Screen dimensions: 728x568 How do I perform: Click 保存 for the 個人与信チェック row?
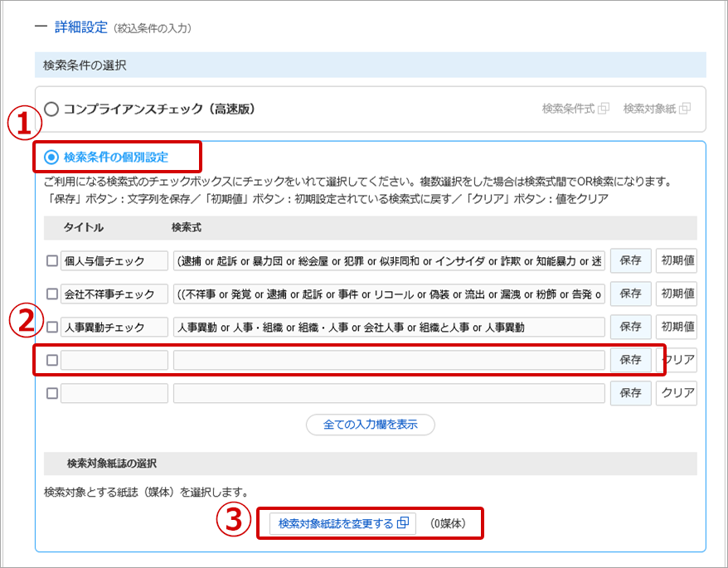click(x=630, y=261)
